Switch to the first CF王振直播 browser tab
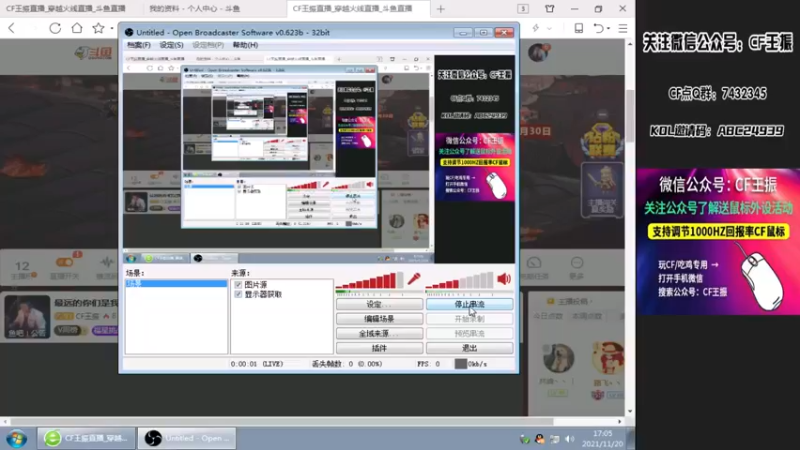The height and width of the screenshot is (450, 800). 66,9
